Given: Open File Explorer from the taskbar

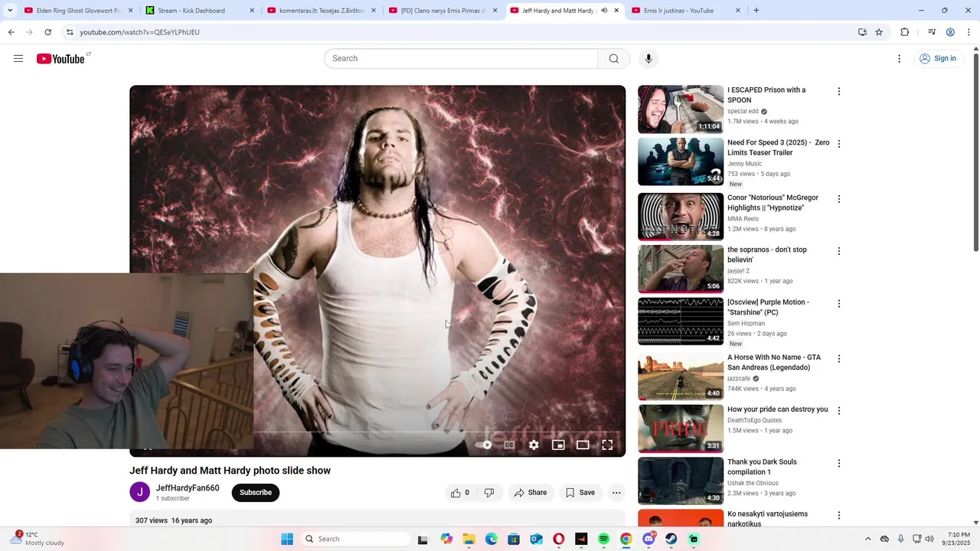Looking at the screenshot, I should click(469, 539).
